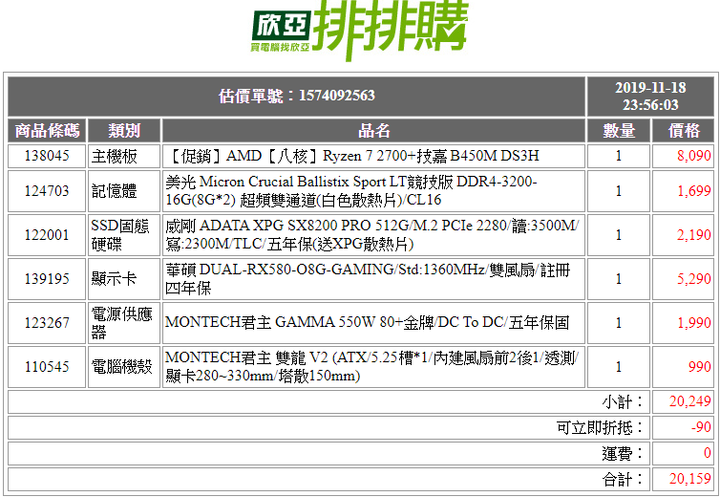Select barcode 123267

point(47,322)
